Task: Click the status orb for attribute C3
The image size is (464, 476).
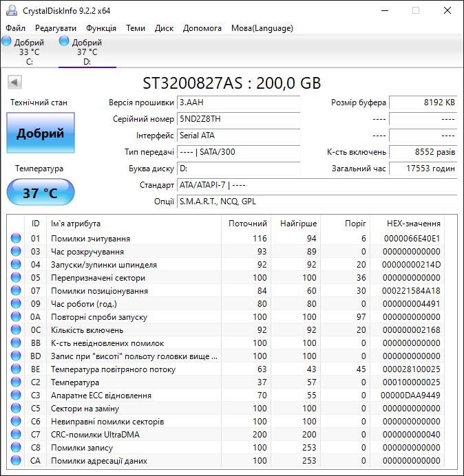Action: (x=16, y=396)
